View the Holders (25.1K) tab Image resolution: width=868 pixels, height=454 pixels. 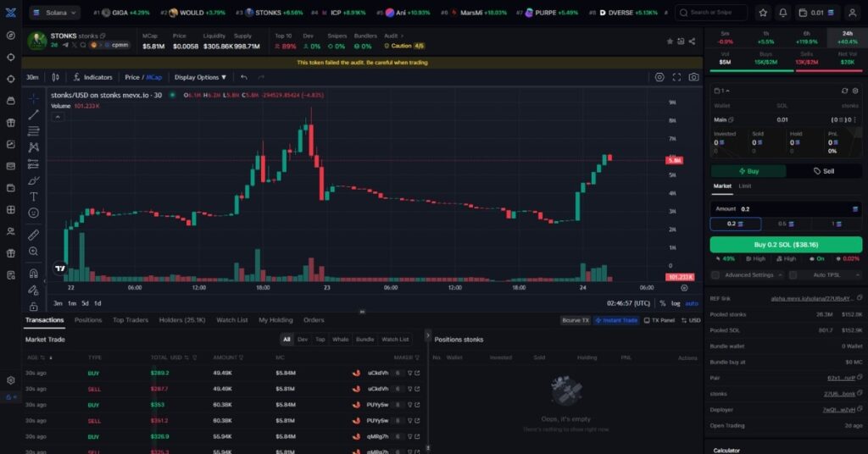click(182, 320)
